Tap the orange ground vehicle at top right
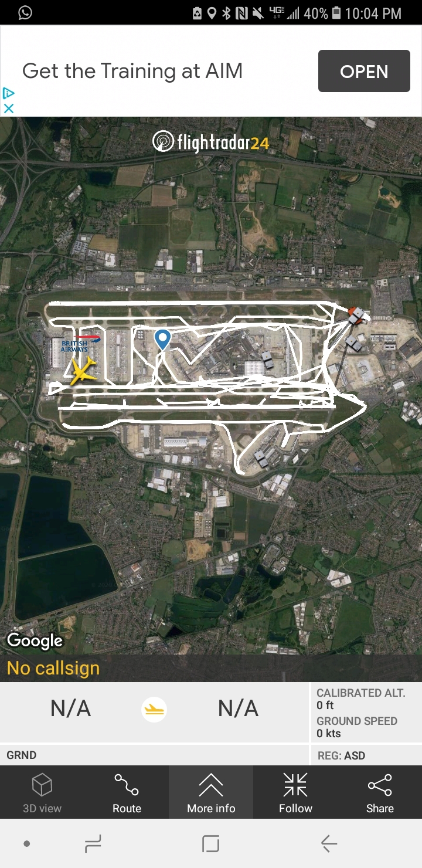This screenshot has width=422, height=868. (x=358, y=316)
